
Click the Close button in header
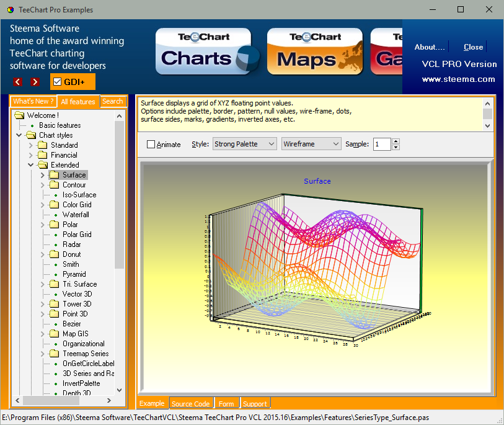473,47
